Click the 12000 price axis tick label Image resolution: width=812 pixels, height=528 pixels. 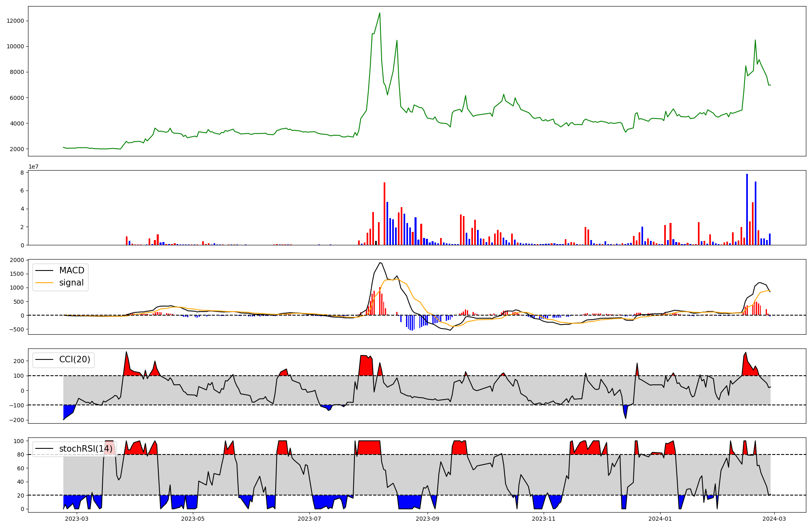point(15,21)
